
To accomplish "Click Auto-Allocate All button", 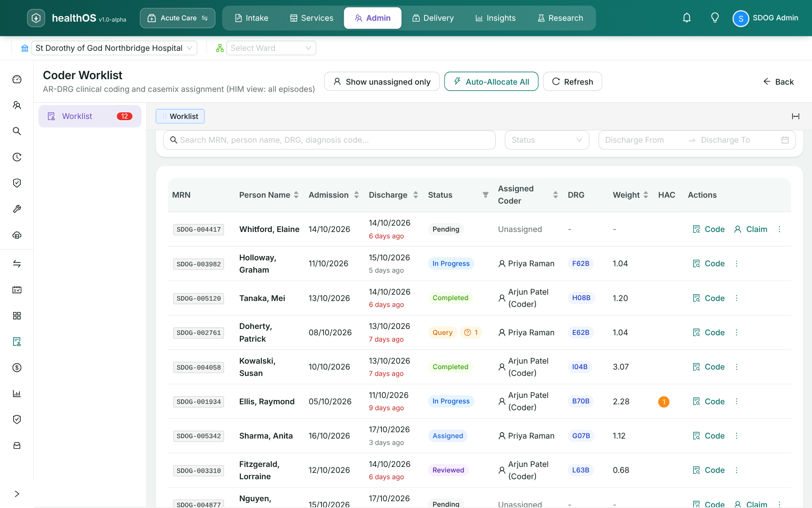I will (491, 81).
